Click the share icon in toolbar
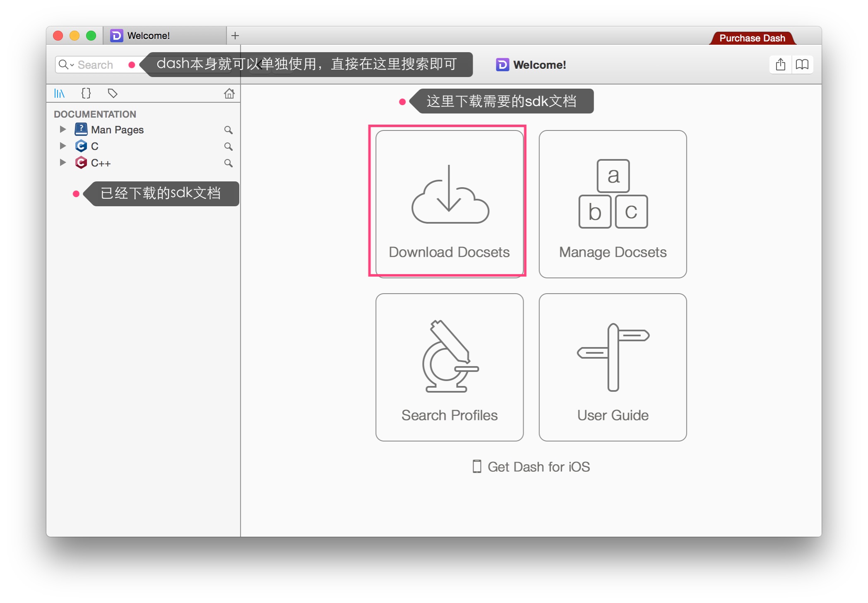868x603 pixels. [781, 64]
